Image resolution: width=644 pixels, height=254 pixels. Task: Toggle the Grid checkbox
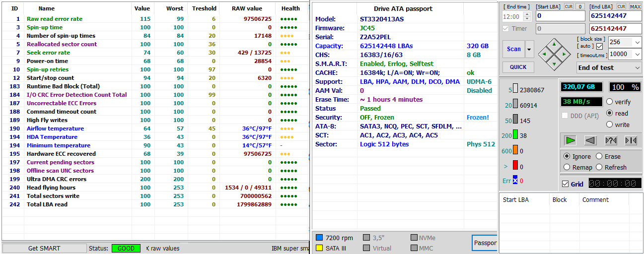(565, 184)
